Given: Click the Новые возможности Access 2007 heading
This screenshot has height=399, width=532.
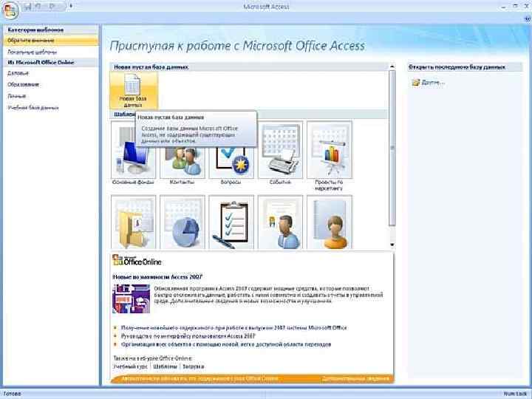Looking at the screenshot, I should click(x=157, y=277).
